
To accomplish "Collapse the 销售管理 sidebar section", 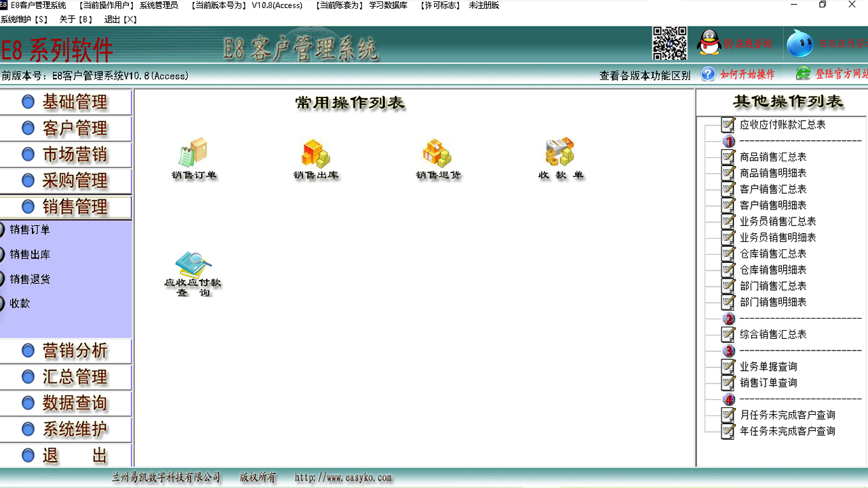I will pyautogui.click(x=66, y=207).
